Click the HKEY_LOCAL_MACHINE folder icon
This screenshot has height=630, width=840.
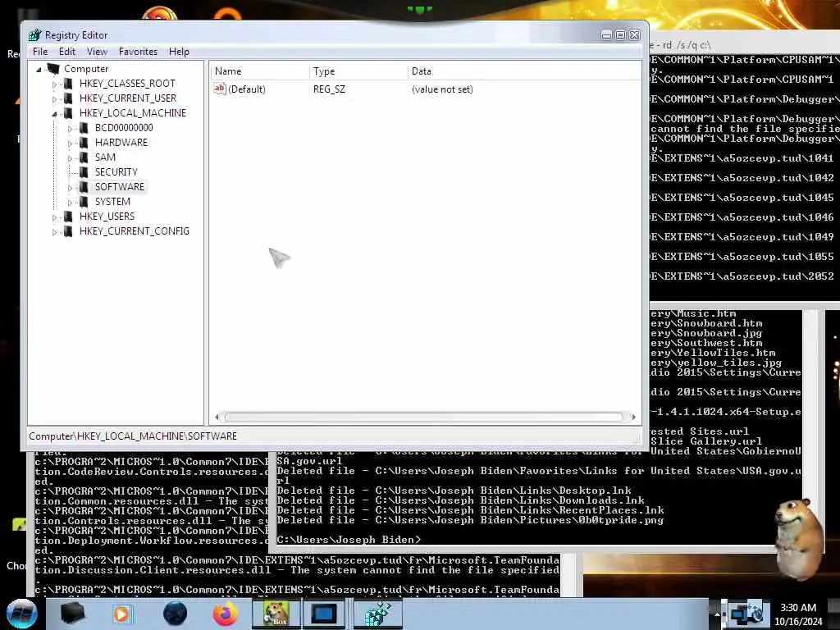coord(68,113)
